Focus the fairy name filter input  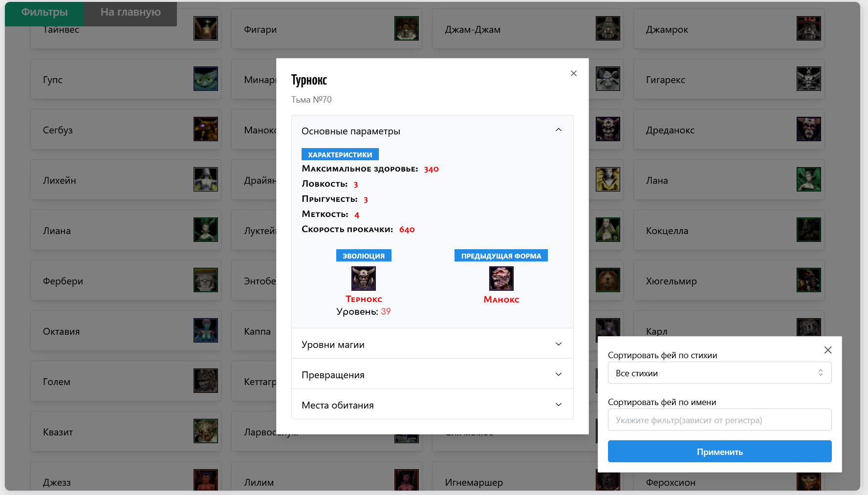[719, 420]
